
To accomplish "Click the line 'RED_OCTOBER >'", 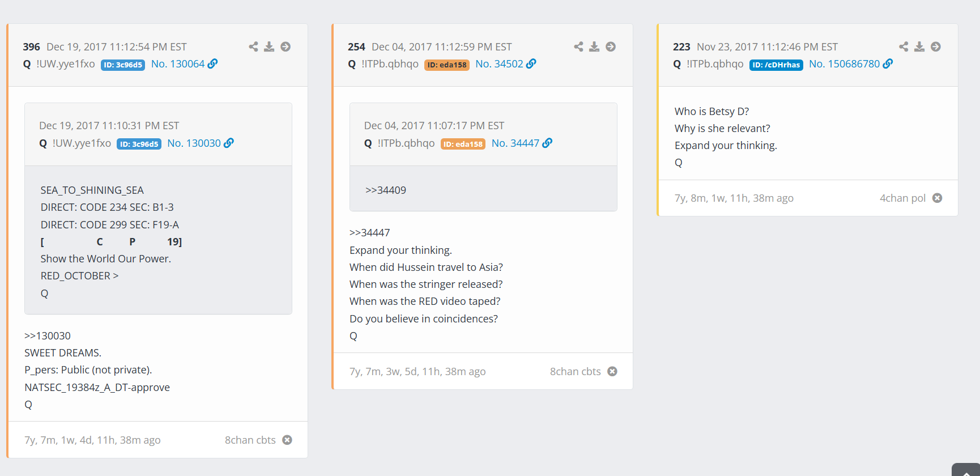I will click(79, 276).
